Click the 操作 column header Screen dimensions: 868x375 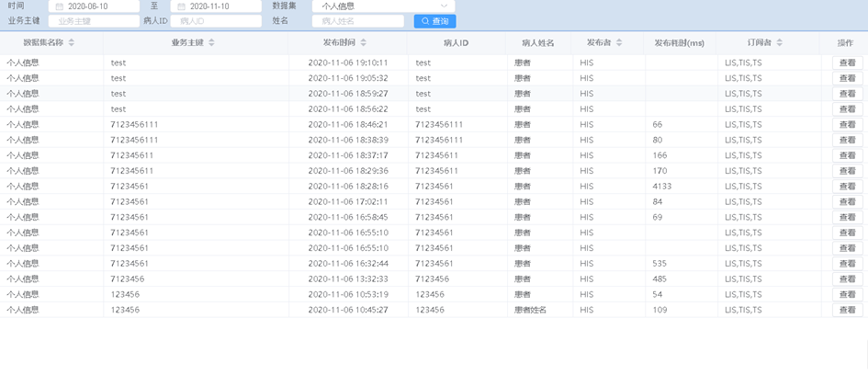(x=845, y=42)
